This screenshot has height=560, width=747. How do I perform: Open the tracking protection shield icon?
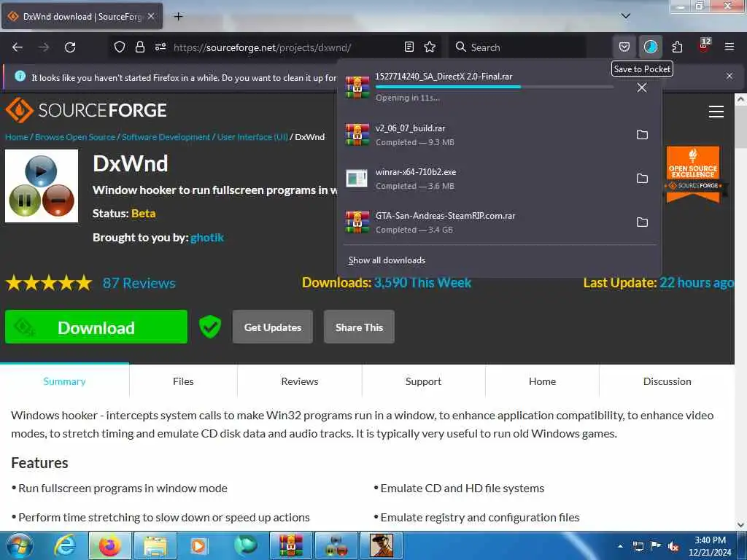[120, 47]
